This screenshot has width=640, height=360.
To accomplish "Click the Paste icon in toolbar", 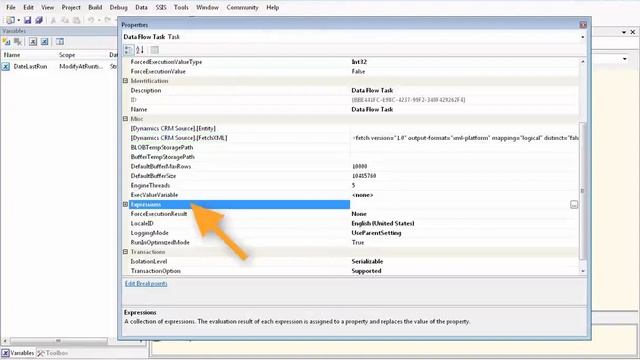I will coord(76,20).
